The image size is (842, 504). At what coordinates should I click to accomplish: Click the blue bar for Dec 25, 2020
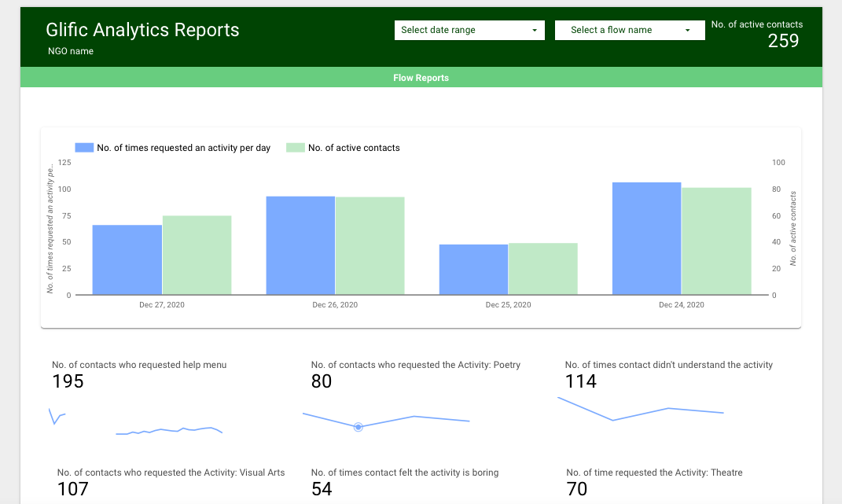(x=473, y=270)
